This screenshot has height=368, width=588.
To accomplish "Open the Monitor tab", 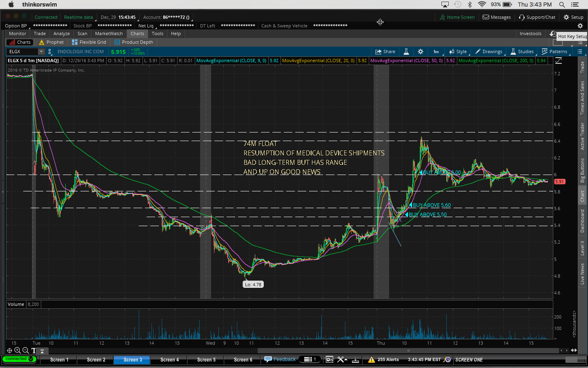I will click(x=18, y=34).
